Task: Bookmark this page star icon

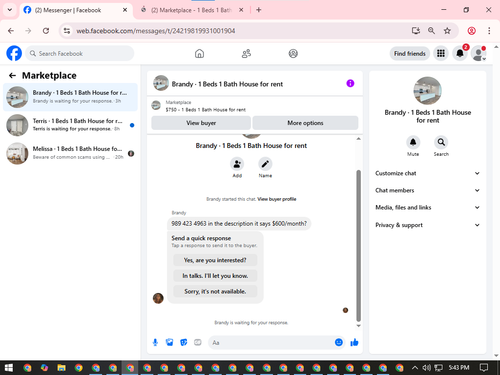Action: tap(447, 31)
